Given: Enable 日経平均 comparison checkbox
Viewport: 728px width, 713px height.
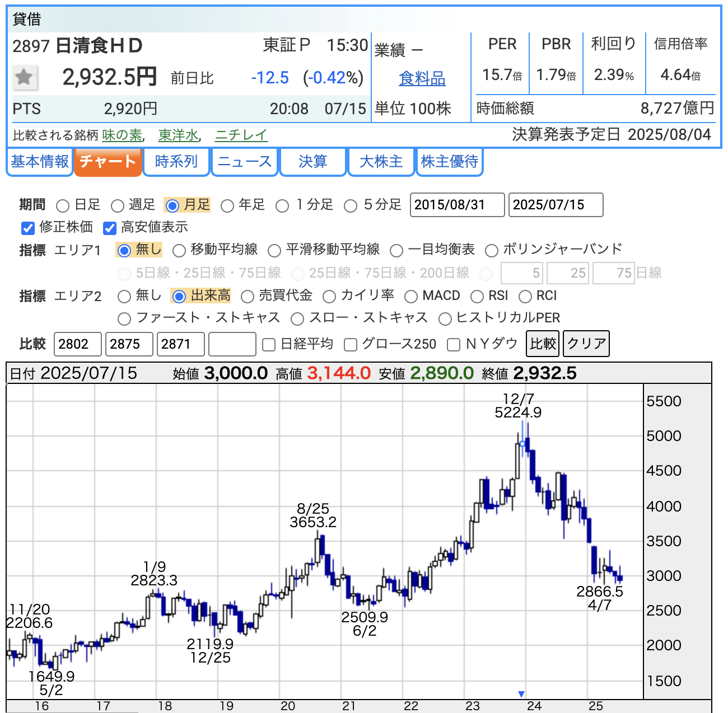Looking at the screenshot, I should [x=269, y=344].
